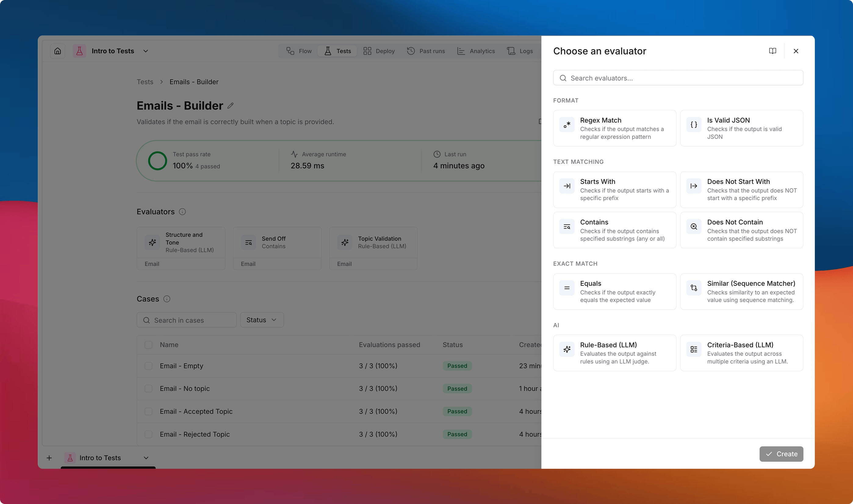Click the pulse icon beside Average runtime

click(294, 154)
